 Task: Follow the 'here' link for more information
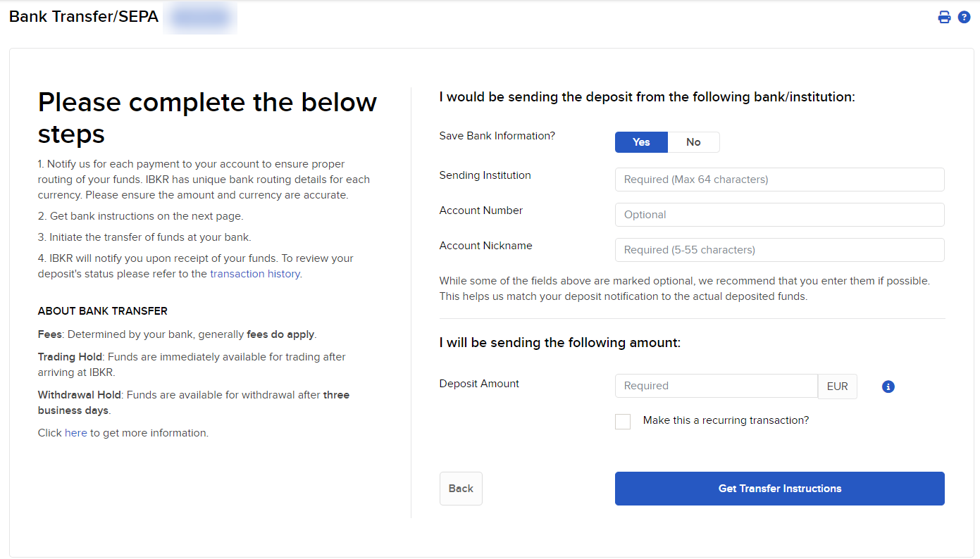(x=75, y=433)
